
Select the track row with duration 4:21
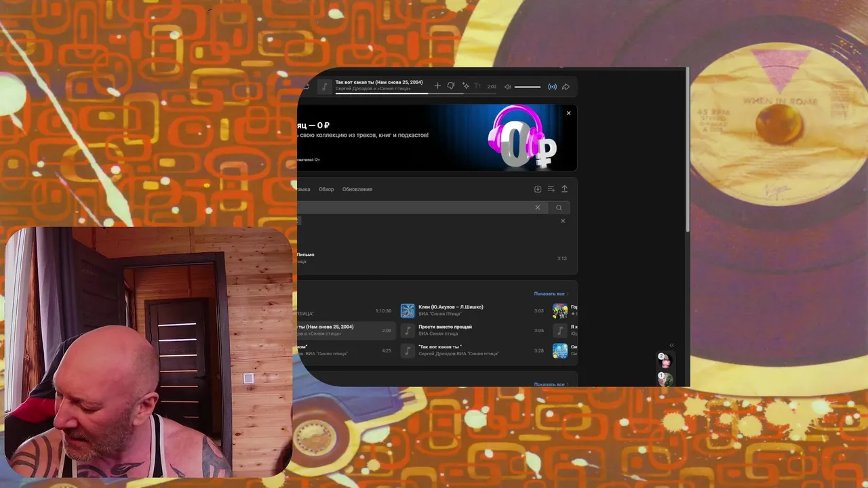347,350
